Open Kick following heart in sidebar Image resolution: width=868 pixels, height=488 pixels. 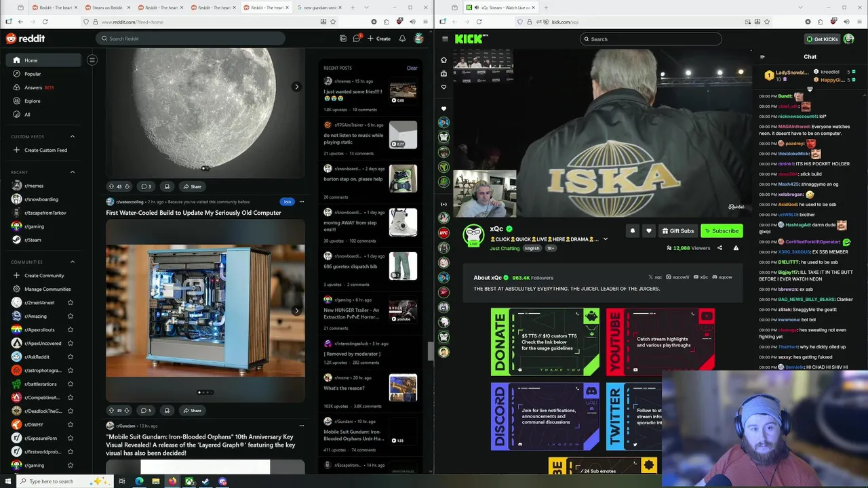[x=443, y=87]
